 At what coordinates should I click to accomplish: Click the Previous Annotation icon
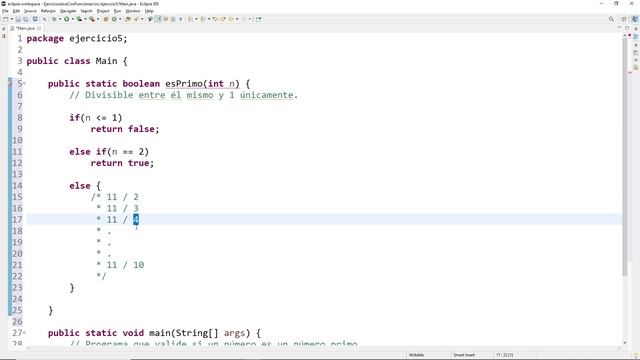click(203, 19)
